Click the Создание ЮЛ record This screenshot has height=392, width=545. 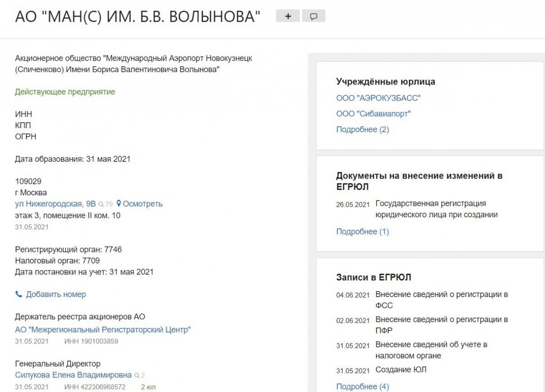pos(401,370)
